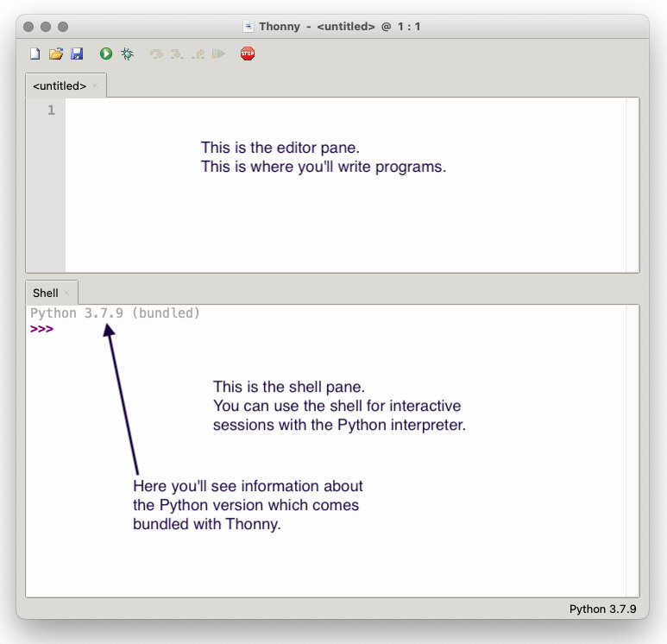This screenshot has height=644, width=667.
Task: Open the Python 3.7.9 interpreter selector in status bar
Action: (x=603, y=609)
